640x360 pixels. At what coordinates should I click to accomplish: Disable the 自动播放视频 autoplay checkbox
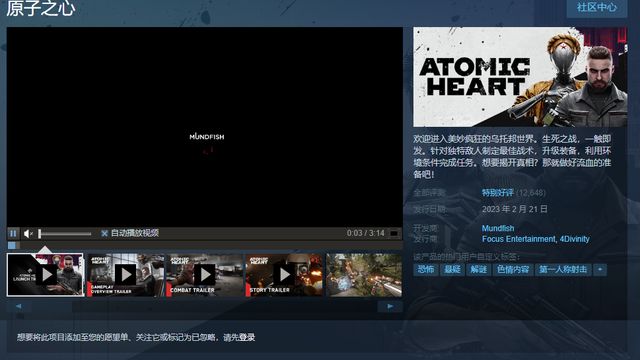(x=104, y=233)
